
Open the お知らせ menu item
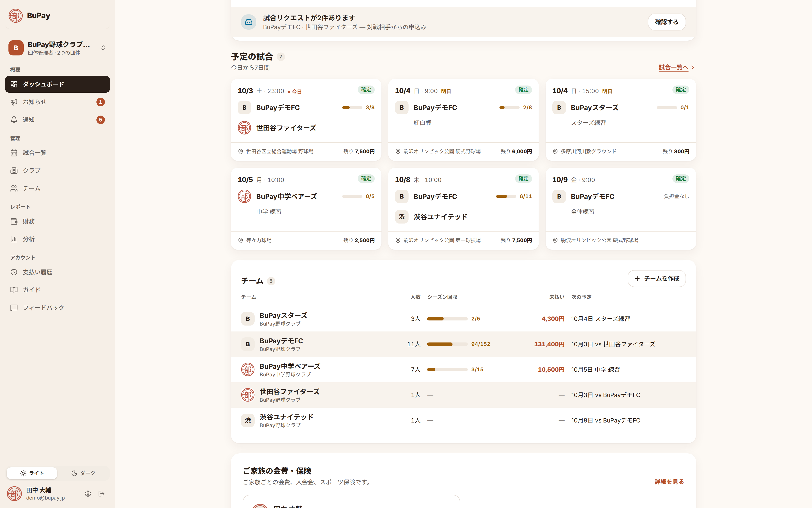point(57,102)
